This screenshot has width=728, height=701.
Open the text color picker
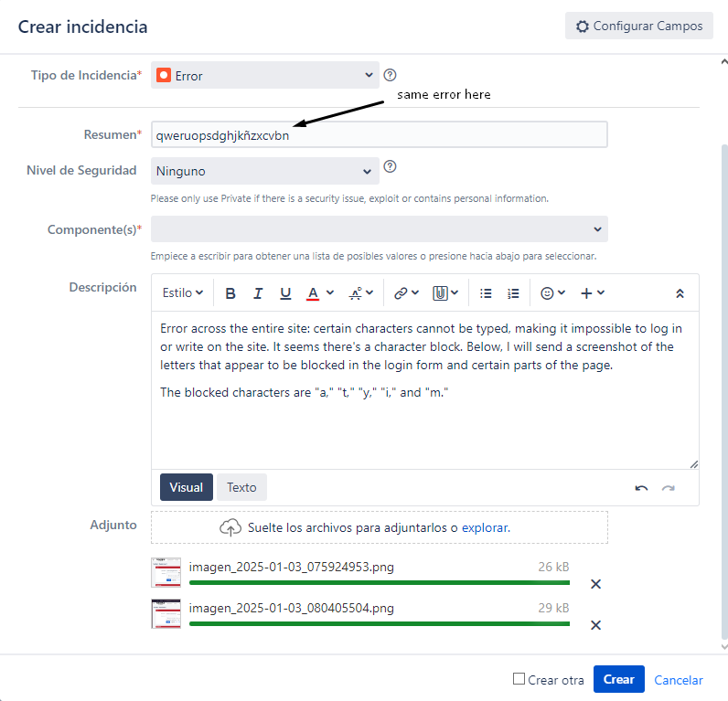(319, 293)
